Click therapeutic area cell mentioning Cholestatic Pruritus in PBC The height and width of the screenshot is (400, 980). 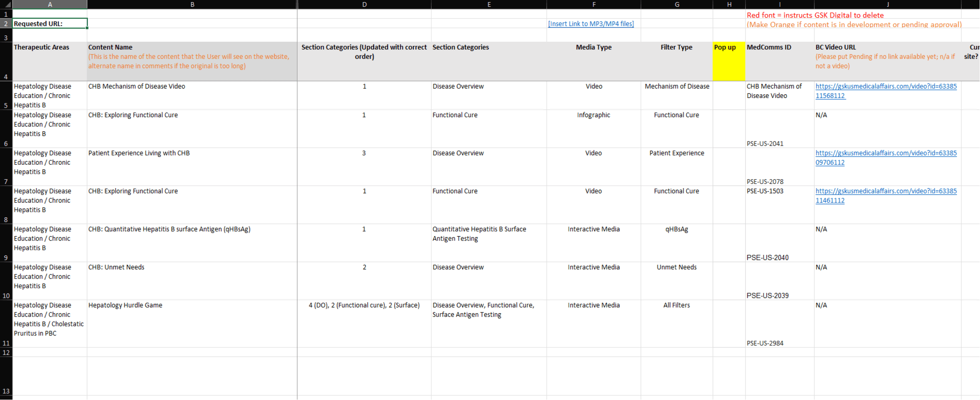[x=50, y=324]
